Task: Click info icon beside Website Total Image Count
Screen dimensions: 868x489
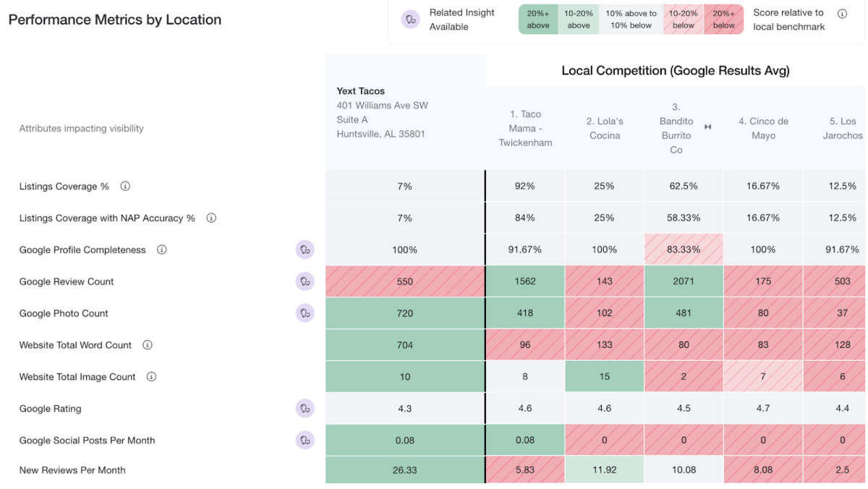Action: coord(151,377)
